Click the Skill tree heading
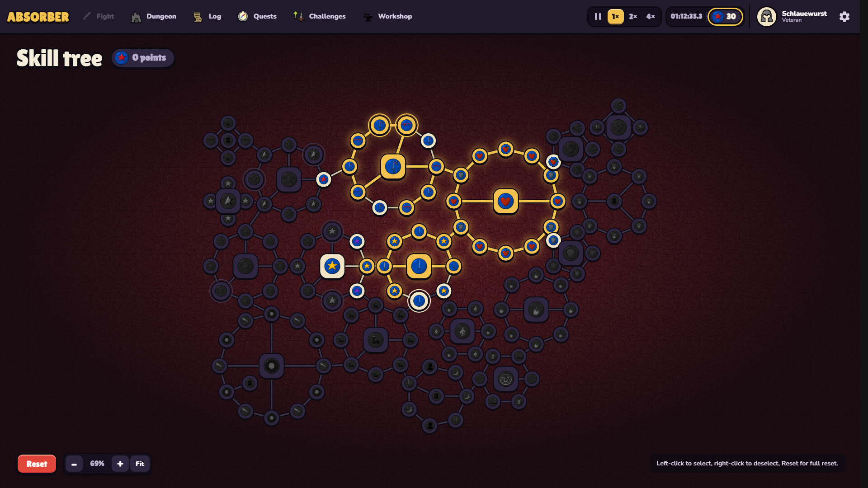The height and width of the screenshot is (488, 868). point(59,58)
